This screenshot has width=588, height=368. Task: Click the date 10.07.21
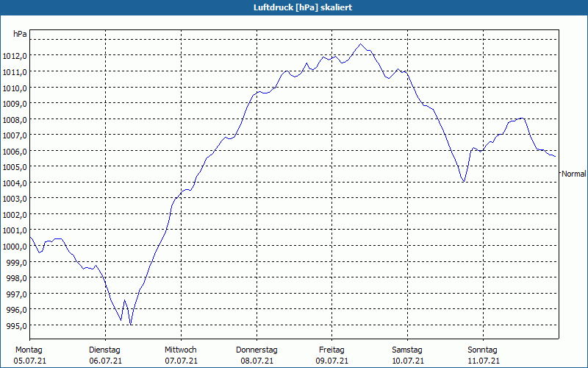pos(408,361)
